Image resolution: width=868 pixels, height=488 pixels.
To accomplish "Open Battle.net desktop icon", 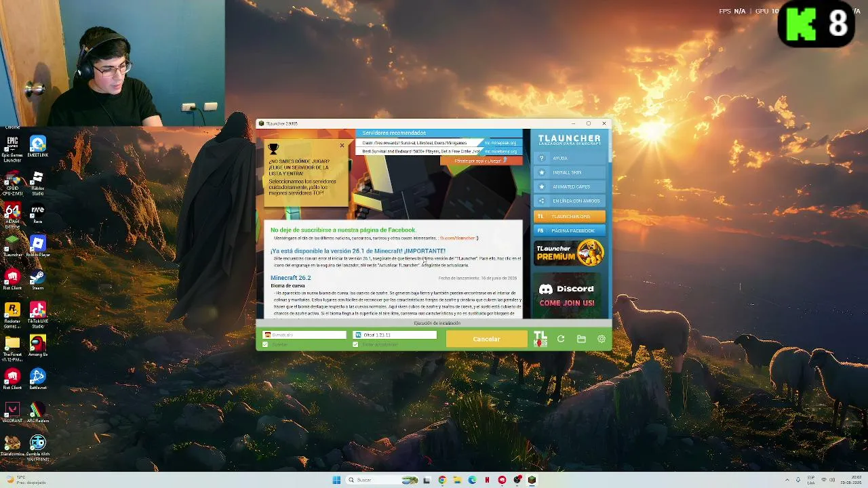I will pos(38,380).
